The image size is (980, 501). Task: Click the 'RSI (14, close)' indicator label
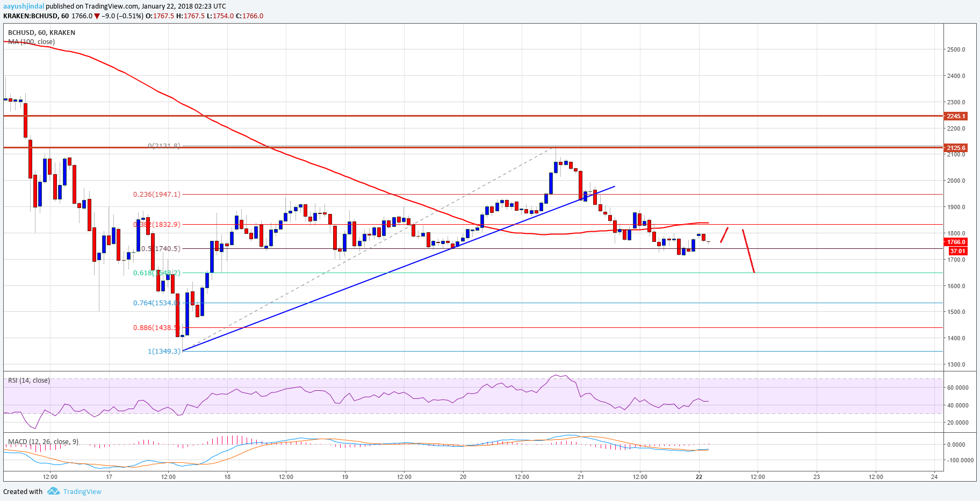click(29, 381)
